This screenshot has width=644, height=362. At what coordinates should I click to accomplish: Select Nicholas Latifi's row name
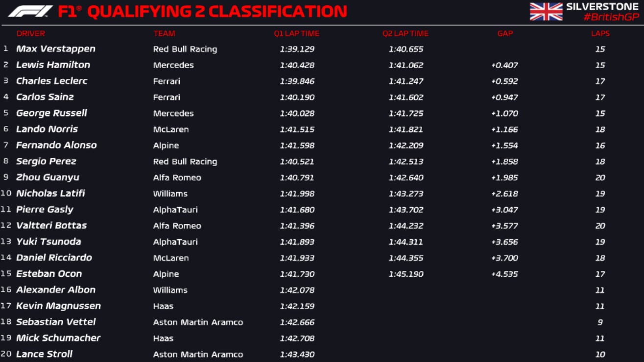click(x=50, y=193)
